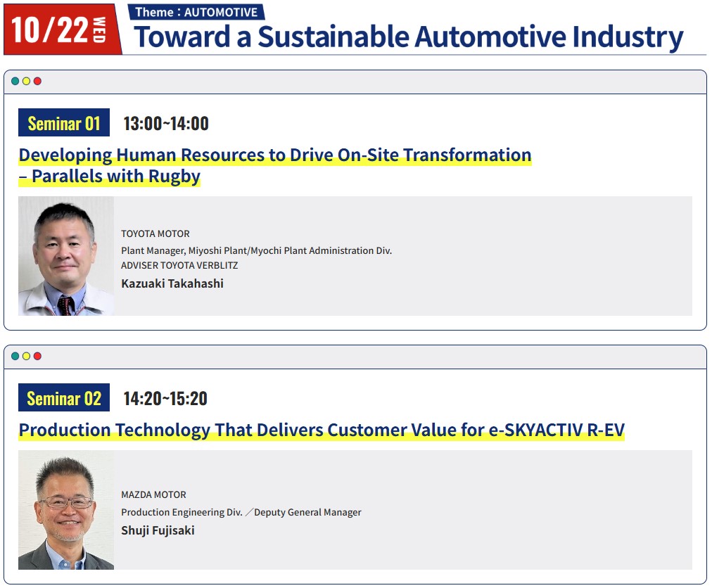The width and height of the screenshot is (712, 588).
Task: Click the red dot in Seminar 02 window bar
Action: [x=38, y=356]
